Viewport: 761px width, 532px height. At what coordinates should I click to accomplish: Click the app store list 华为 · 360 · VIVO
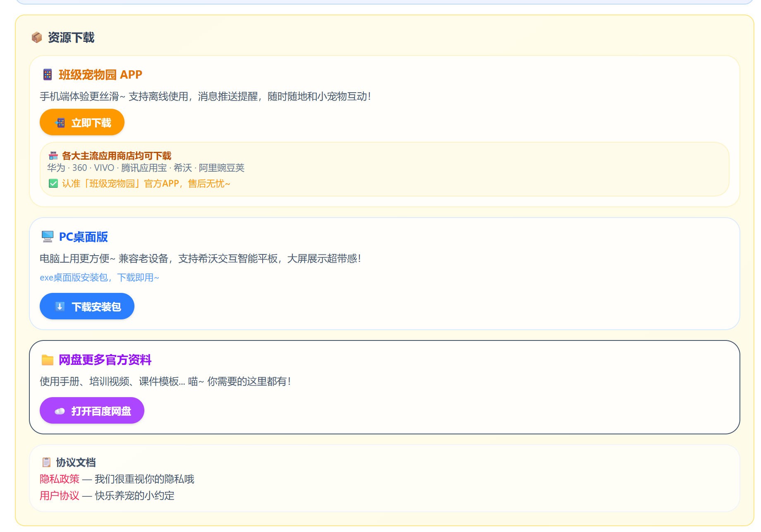(146, 168)
